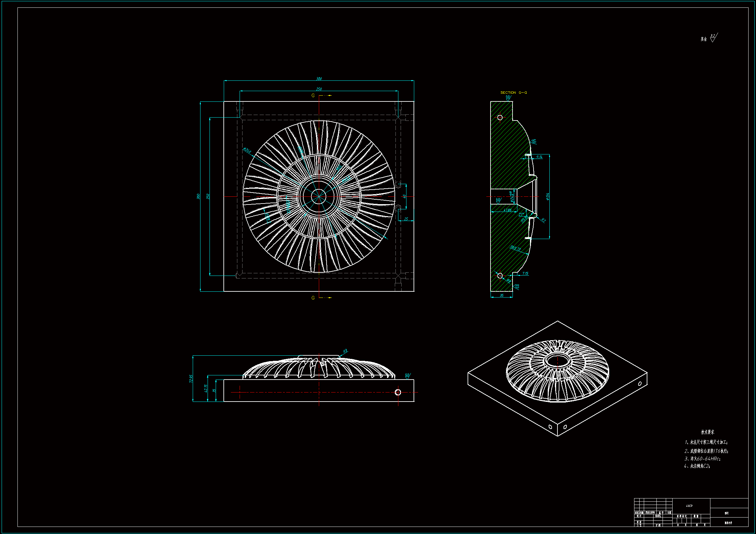Click the 41.86 depth dimension
This screenshot has height=534, width=756.
pyautogui.click(x=507, y=210)
